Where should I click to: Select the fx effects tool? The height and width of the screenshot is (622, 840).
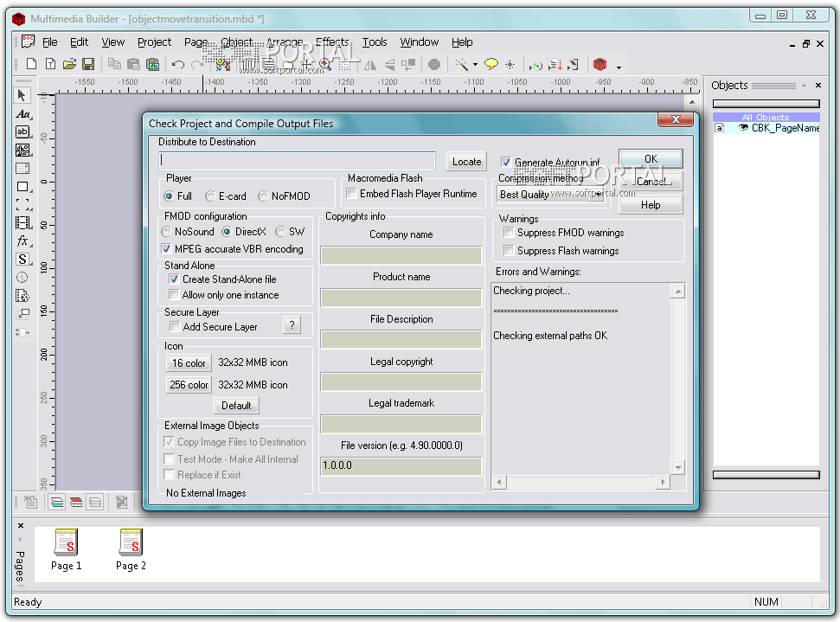[x=22, y=241]
